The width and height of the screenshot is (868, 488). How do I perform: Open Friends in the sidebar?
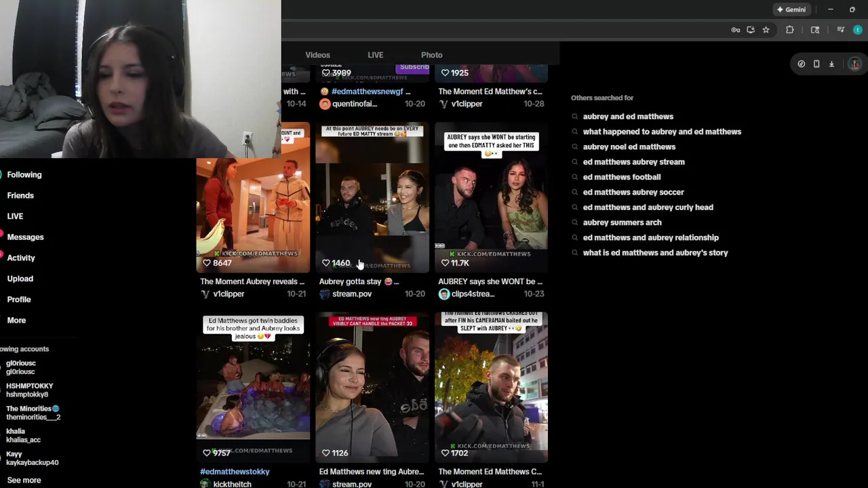20,195
